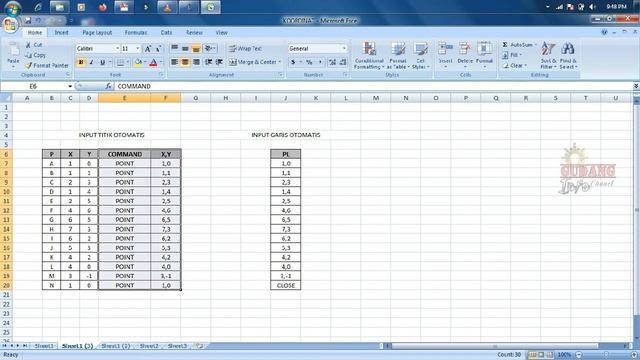Click the volume icon in system tray
Viewport: 640px width, 360px height.
pos(592,7)
